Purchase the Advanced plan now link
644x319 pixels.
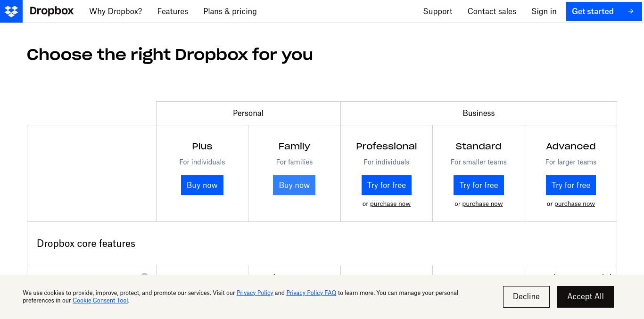[575, 204]
